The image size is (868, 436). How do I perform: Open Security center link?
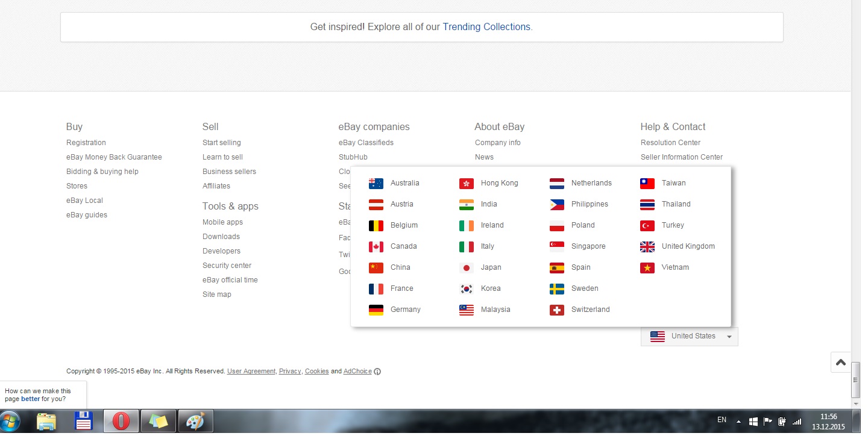pyautogui.click(x=227, y=266)
